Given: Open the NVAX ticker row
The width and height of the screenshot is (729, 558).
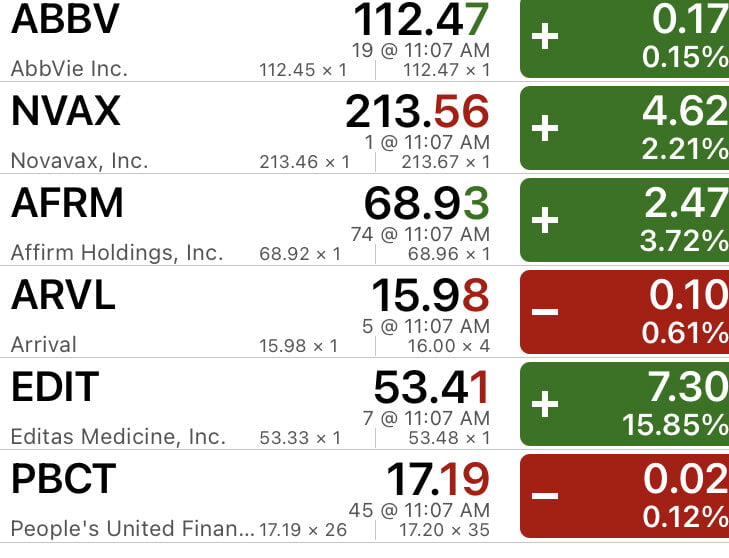Looking at the screenshot, I should click(65, 111).
